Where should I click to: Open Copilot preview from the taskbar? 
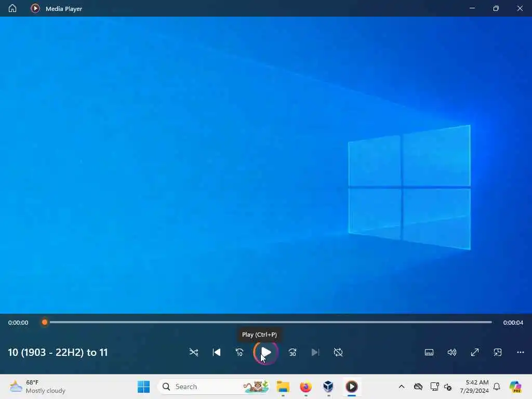(515, 387)
